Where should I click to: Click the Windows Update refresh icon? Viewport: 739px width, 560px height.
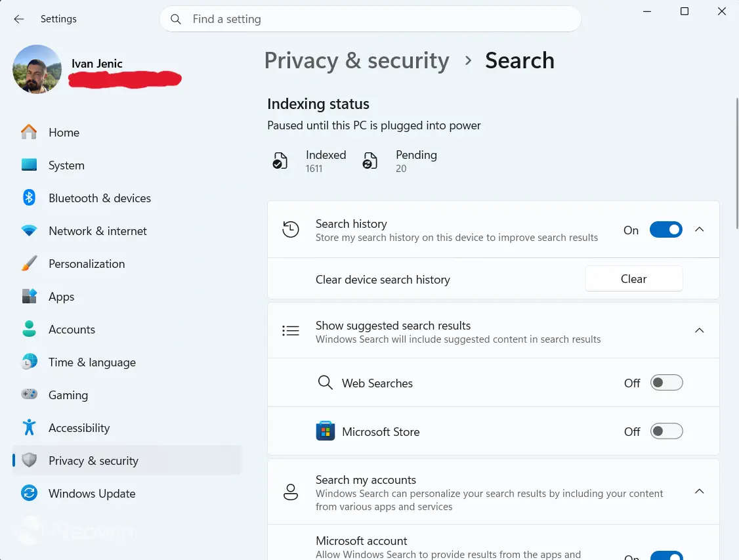[x=29, y=493]
